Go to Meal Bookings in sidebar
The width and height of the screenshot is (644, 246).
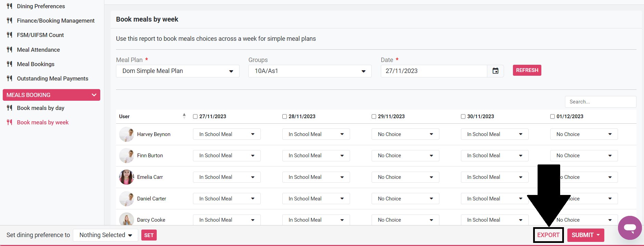36,64
